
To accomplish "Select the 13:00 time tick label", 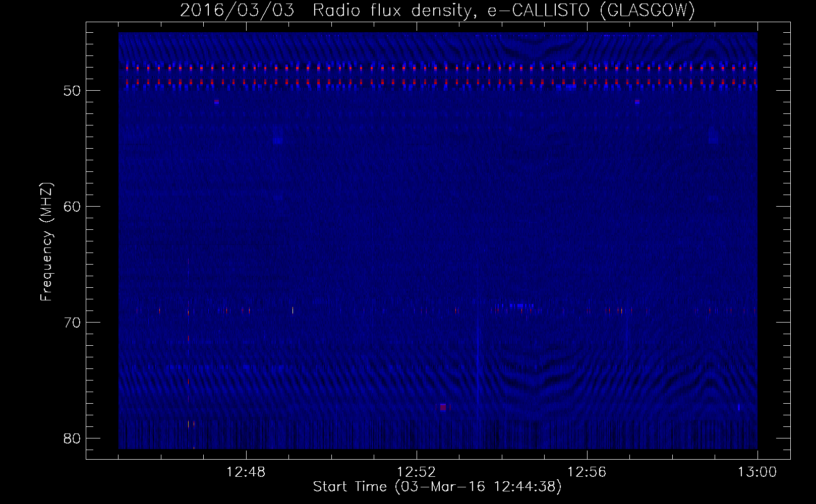I will coord(757,472).
